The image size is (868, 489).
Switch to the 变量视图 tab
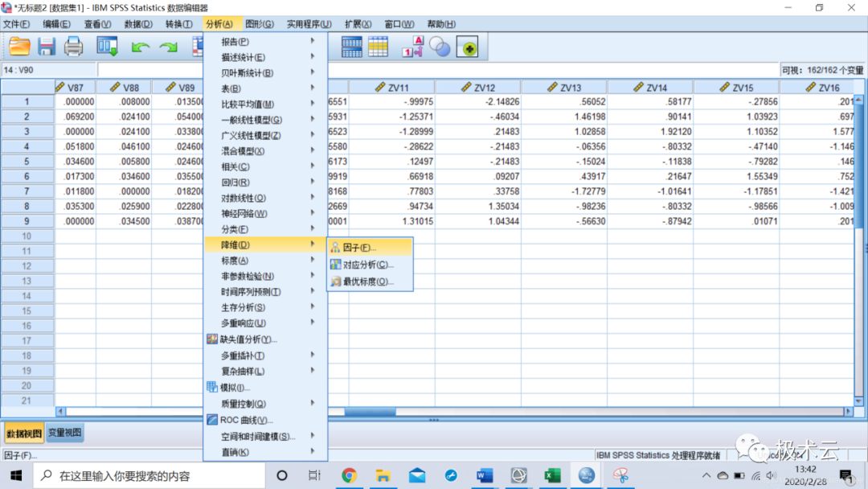65,433
